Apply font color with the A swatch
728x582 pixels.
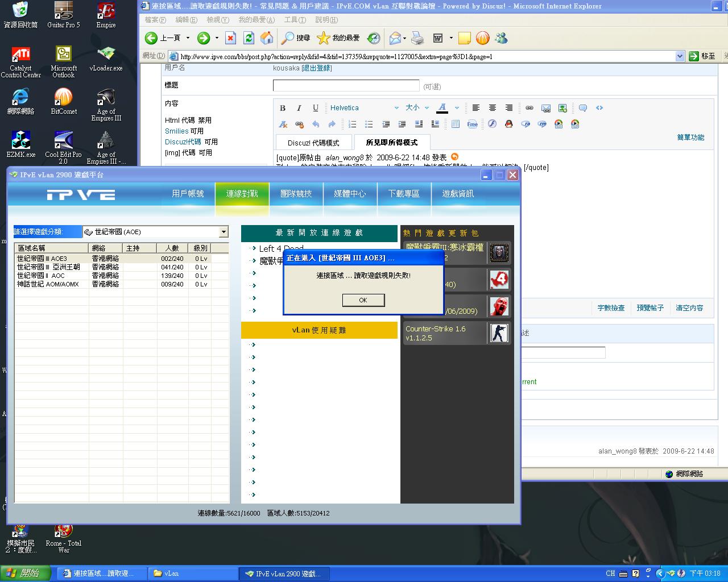(442, 108)
